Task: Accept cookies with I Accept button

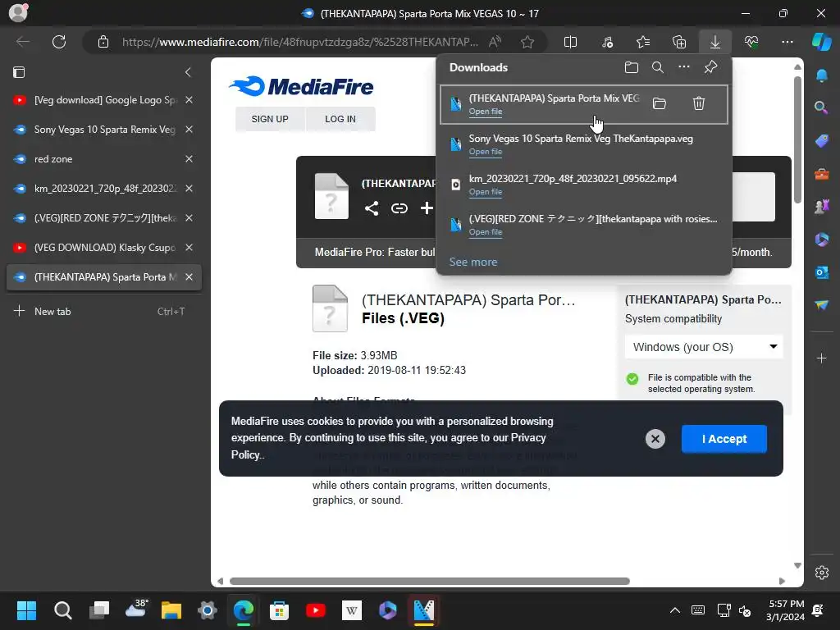Action: pos(724,439)
